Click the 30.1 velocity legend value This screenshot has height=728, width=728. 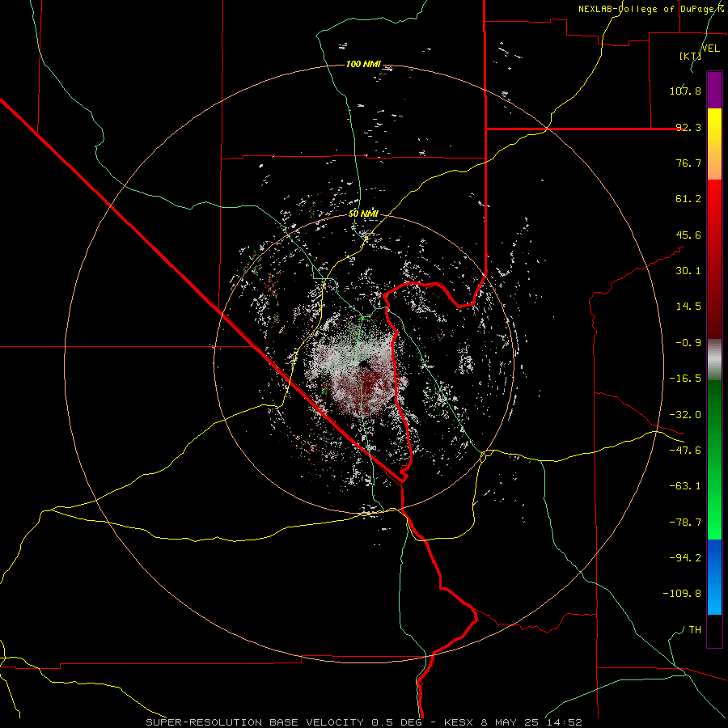click(688, 271)
